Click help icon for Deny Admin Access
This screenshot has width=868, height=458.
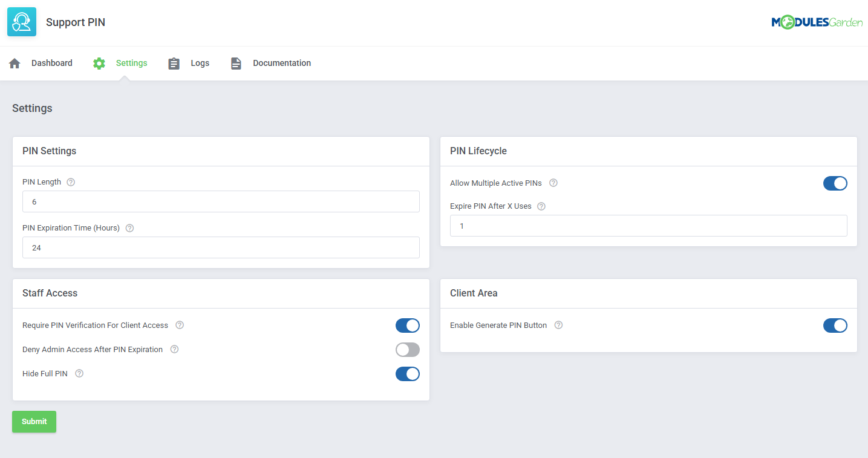[174, 349]
